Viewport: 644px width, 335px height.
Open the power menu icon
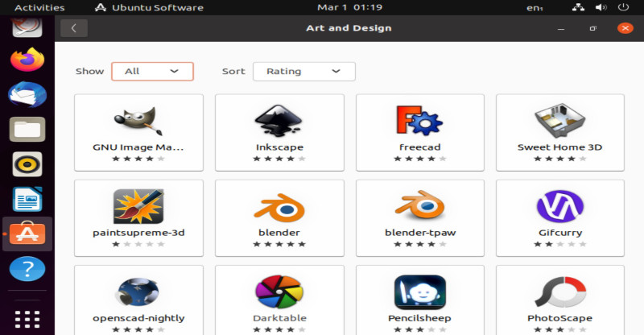[x=623, y=7]
